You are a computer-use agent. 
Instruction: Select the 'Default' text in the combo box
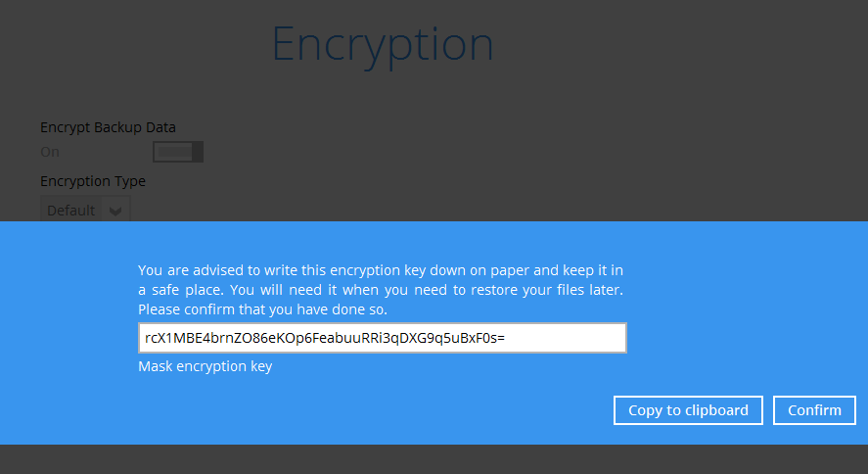(x=70, y=211)
